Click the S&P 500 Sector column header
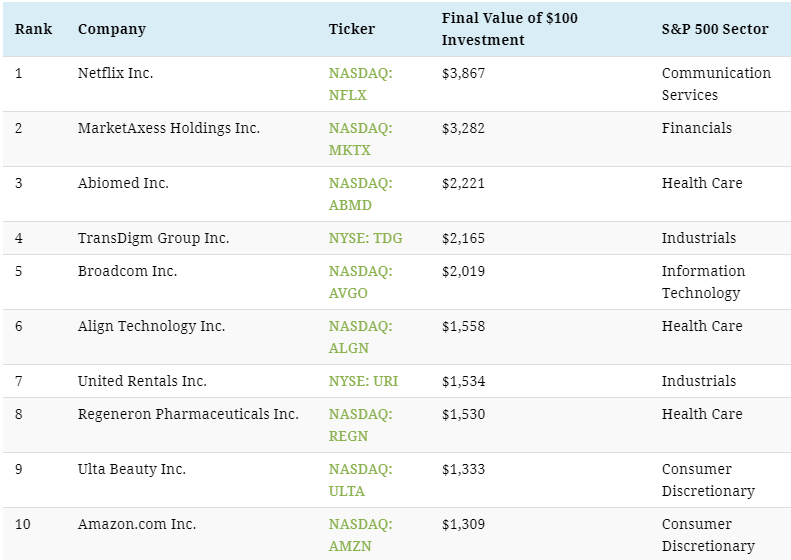791x560 pixels. [x=715, y=29]
